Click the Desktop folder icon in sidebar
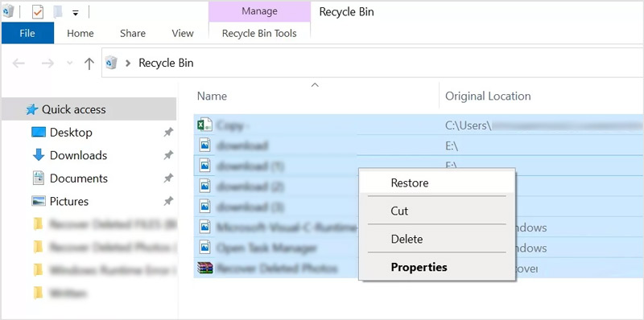This screenshot has height=320, width=644. pos(39,132)
